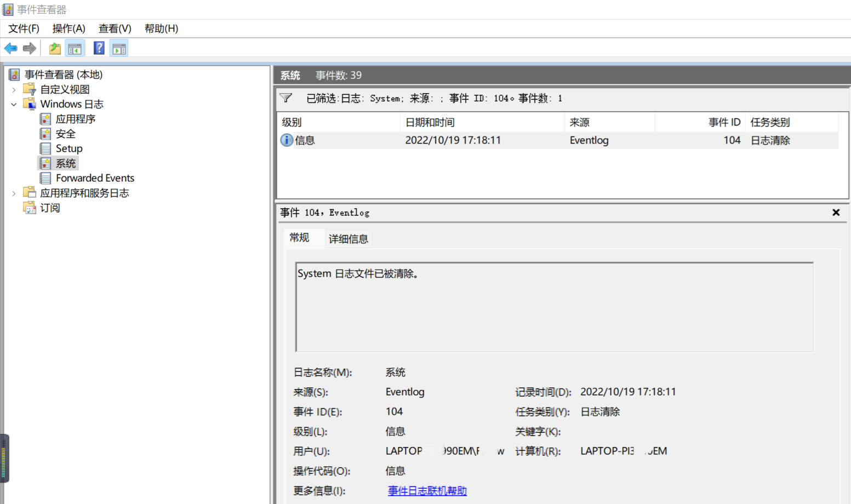Select the 安全 log in the tree
Viewport: 851px width, 504px height.
(x=66, y=133)
